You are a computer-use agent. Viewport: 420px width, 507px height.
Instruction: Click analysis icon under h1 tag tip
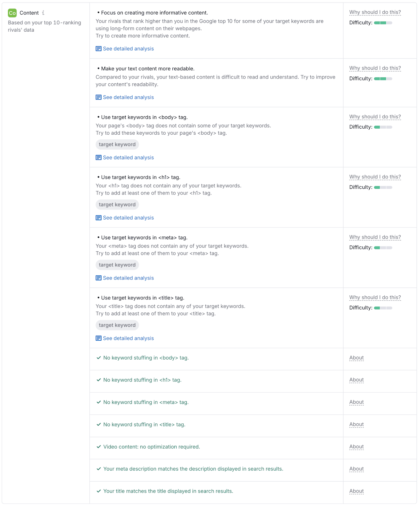(99, 218)
